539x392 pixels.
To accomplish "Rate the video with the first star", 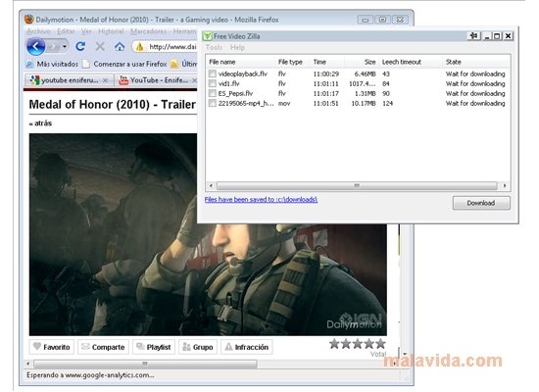I will point(334,344).
